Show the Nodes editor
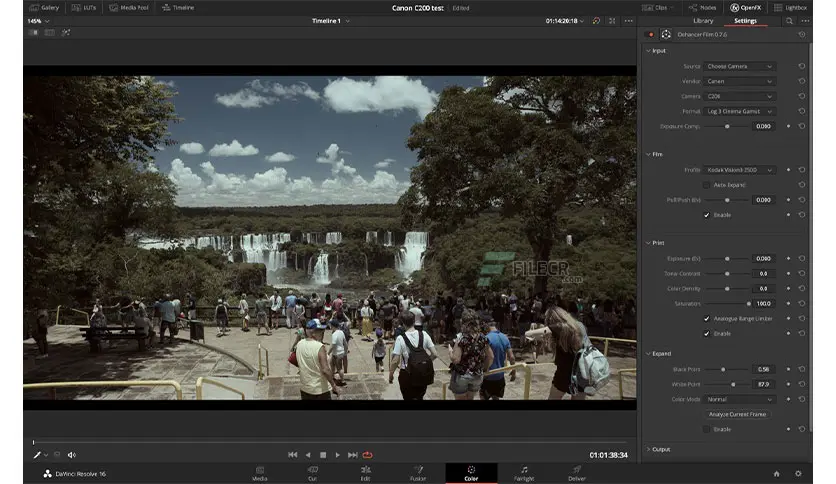Image resolution: width=836 pixels, height=484 pixels. (x=702, y=7)
